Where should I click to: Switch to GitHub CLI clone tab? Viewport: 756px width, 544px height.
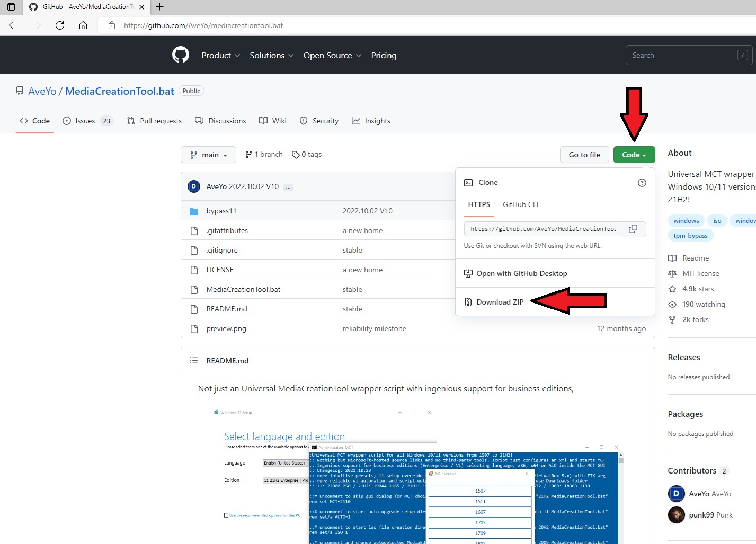pos(520,204)
